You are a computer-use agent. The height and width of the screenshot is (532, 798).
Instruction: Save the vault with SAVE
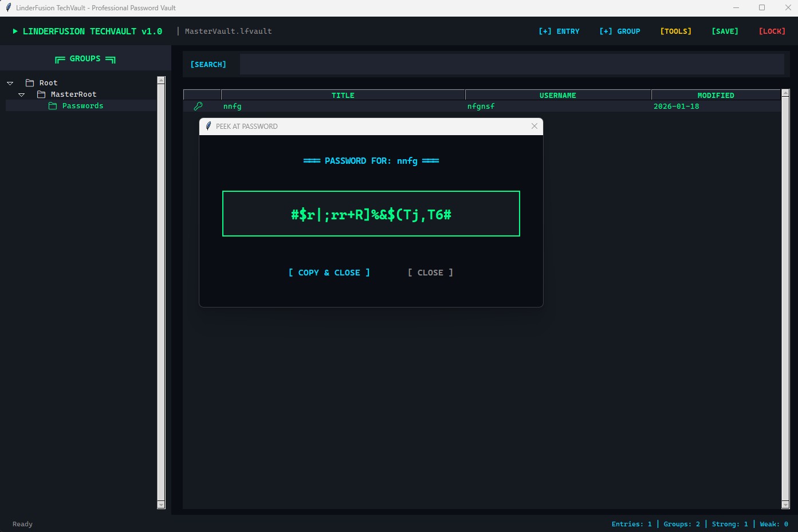(725, 31)
